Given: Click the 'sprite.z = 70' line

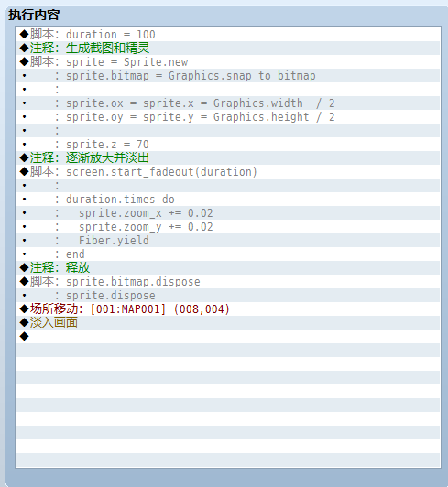Looking at the screenshot, I should [228, 145].
